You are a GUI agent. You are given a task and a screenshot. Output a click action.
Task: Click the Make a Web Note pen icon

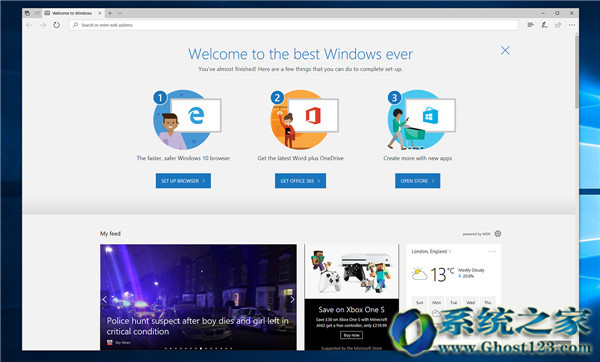(x=544, y=25)
